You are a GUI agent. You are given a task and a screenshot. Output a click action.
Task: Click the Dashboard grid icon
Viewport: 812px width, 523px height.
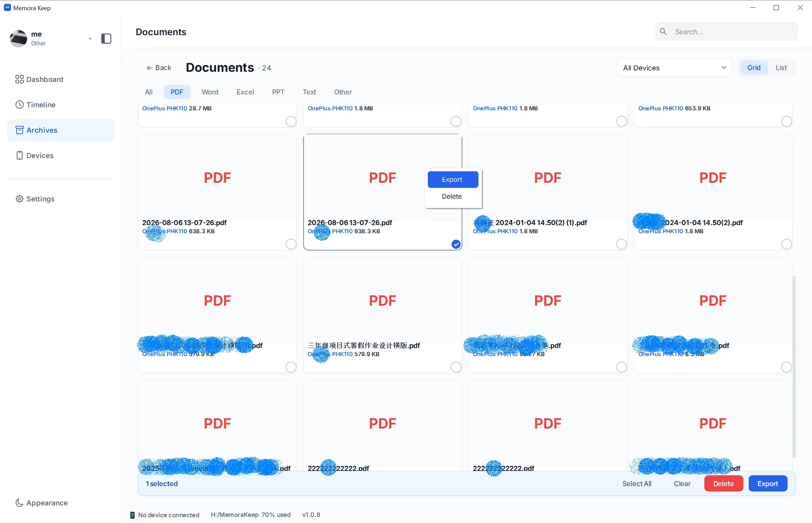click(x=19, y=79)
